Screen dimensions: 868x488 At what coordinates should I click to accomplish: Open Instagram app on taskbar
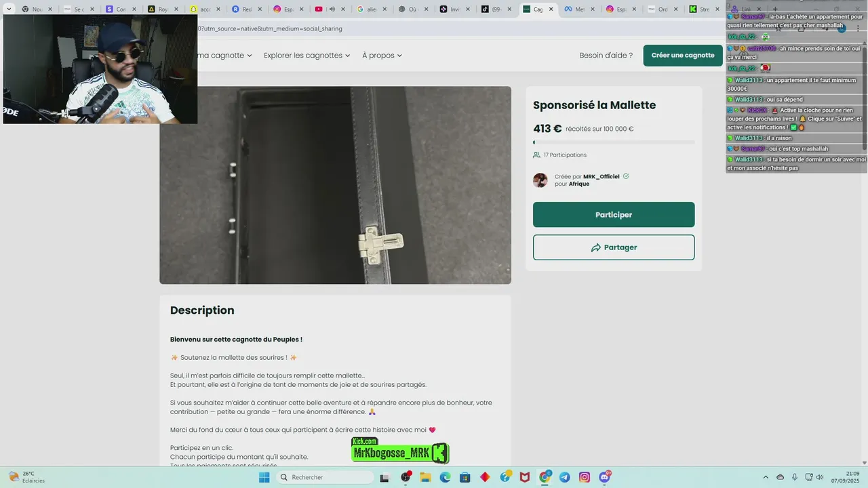(584, 477)
